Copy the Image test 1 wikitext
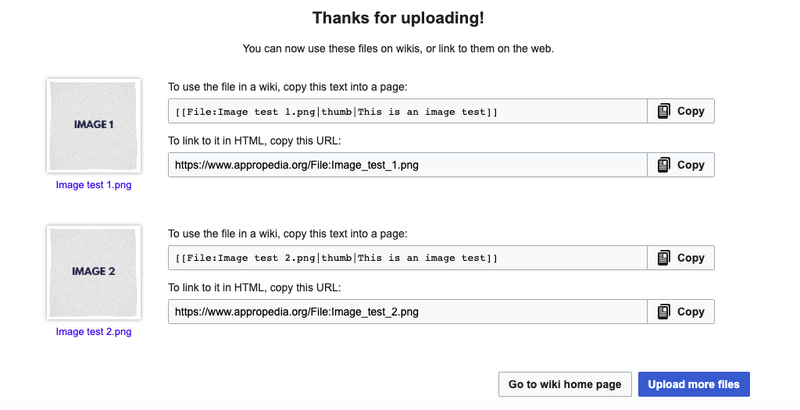Viewport: 800px width, 410px height. pos(681,111)
